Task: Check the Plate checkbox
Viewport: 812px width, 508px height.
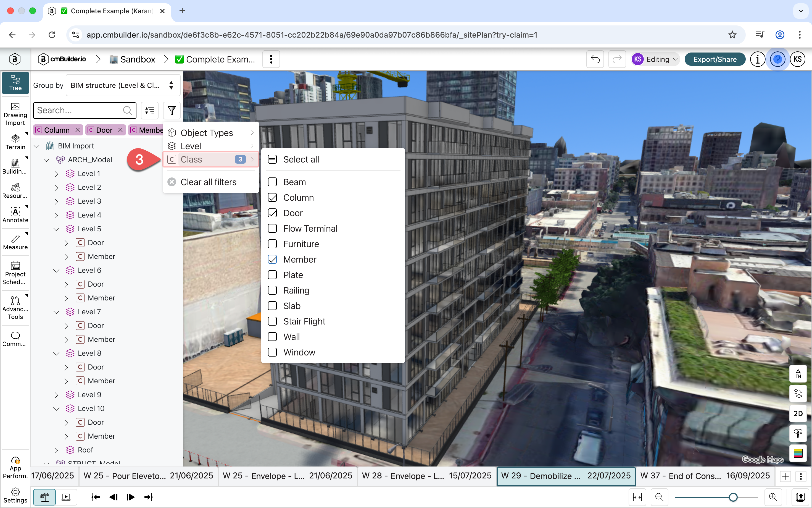Action: [272, 275]
